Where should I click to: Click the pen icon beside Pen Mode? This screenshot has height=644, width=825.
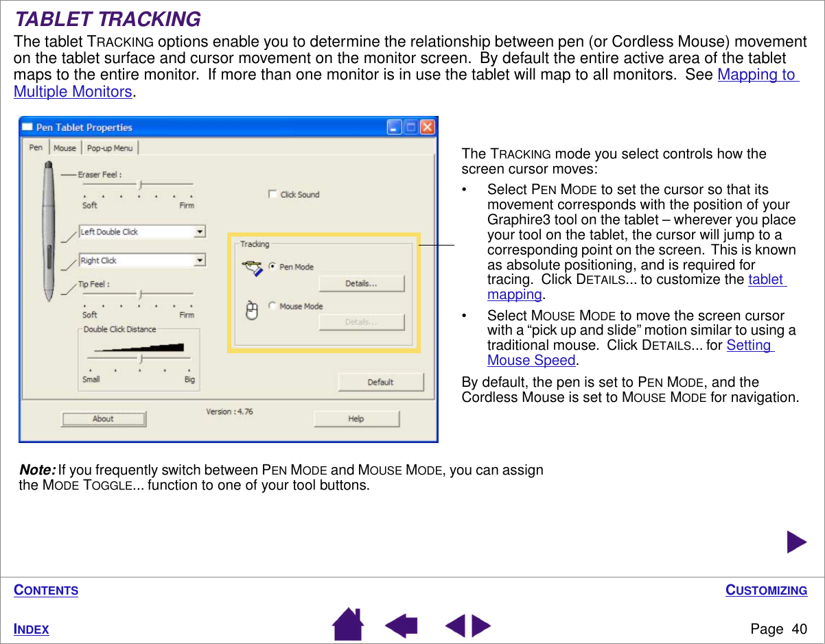[253, 268]
